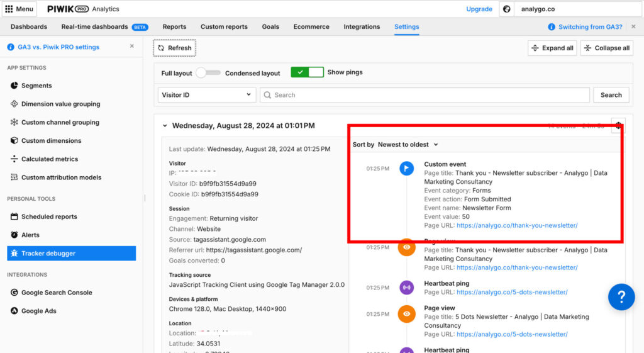Open the Visitor ID dropdown
Image resolution: width=644 pixels, height=353 pixels.
coord(206,95)
